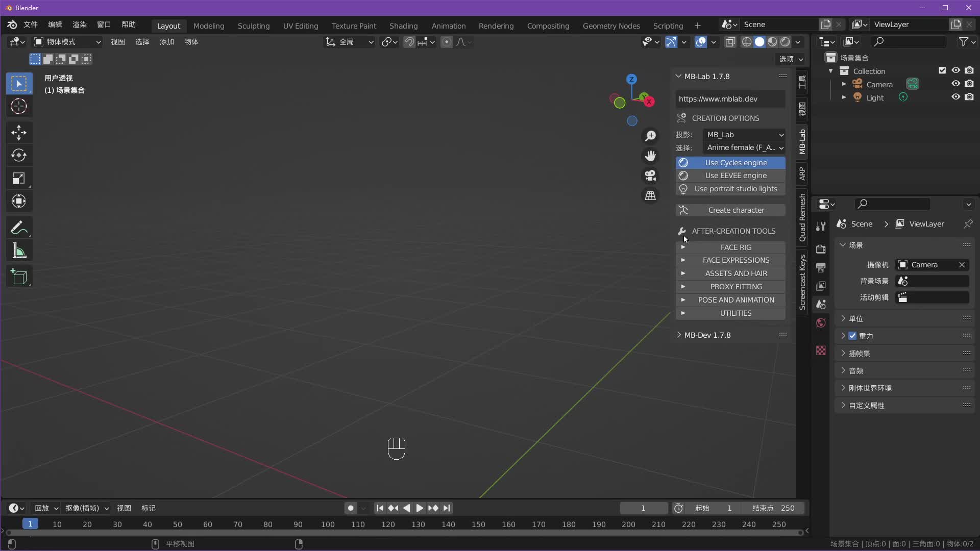The width and height of the screenshot is (980, 551).
Task: Click frame 100 on the timeline
Action: click(x=328, y=524)
